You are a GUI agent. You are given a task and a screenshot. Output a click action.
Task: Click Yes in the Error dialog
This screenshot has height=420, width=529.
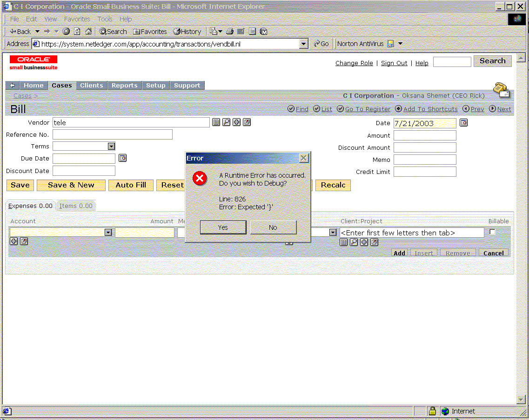coord(223,227)
